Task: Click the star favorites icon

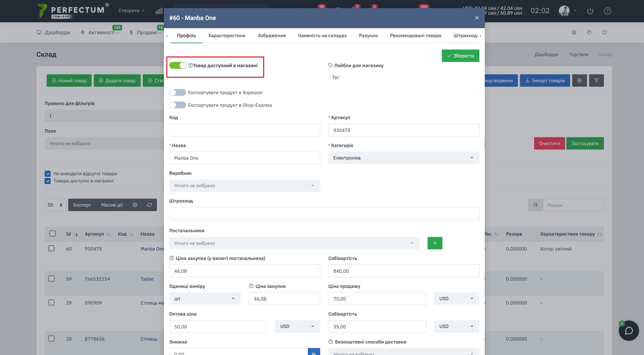Action: [x=604, y=32]
